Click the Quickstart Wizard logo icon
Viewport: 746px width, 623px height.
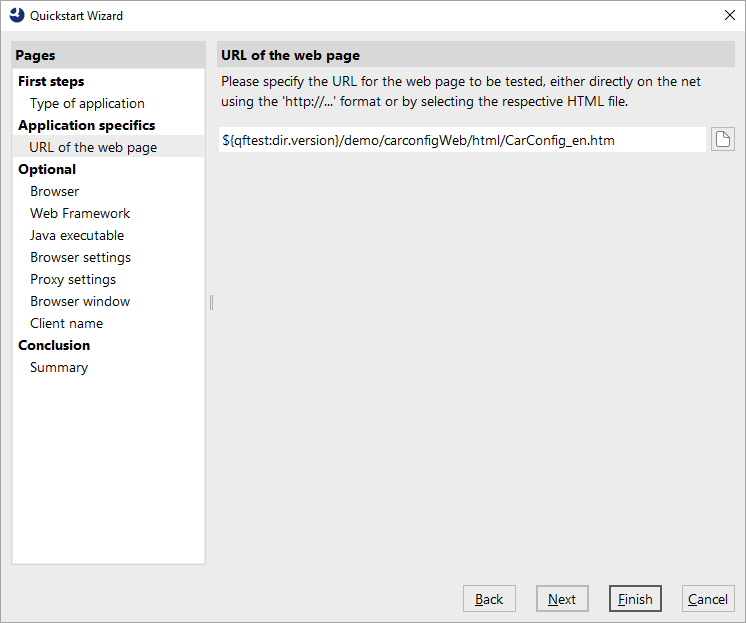point(17,15)
